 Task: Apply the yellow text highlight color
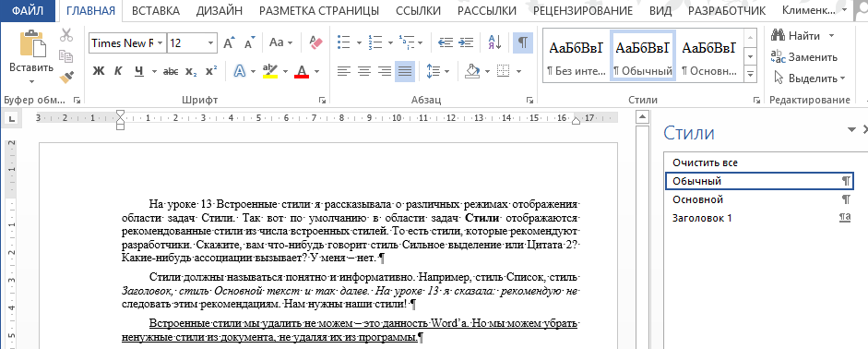270,71
